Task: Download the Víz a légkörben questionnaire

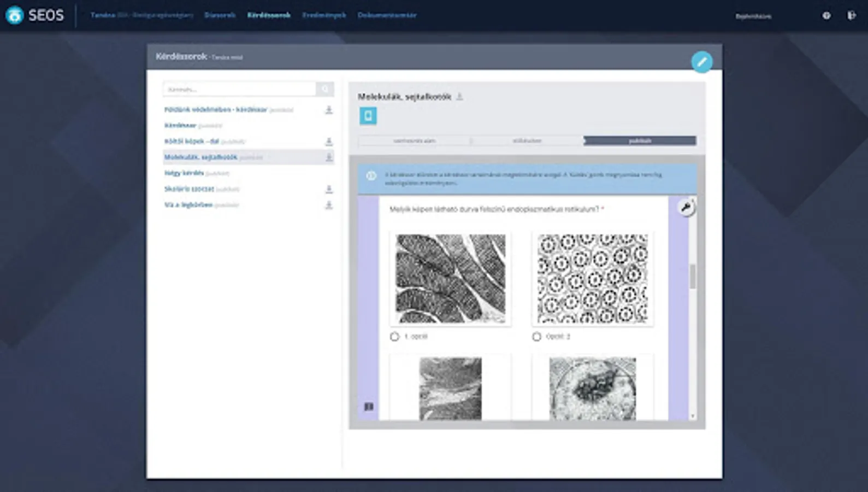Action: 329,205
